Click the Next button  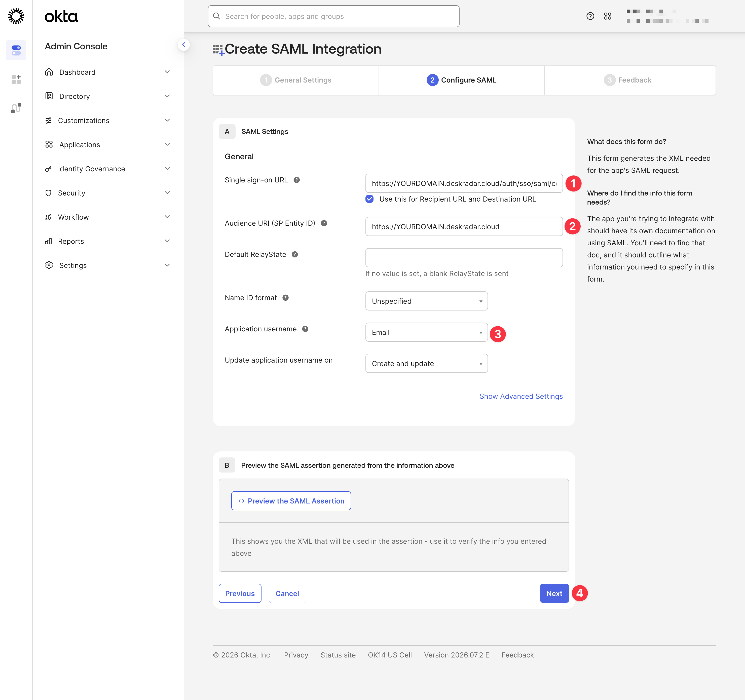tap(554, 593)
